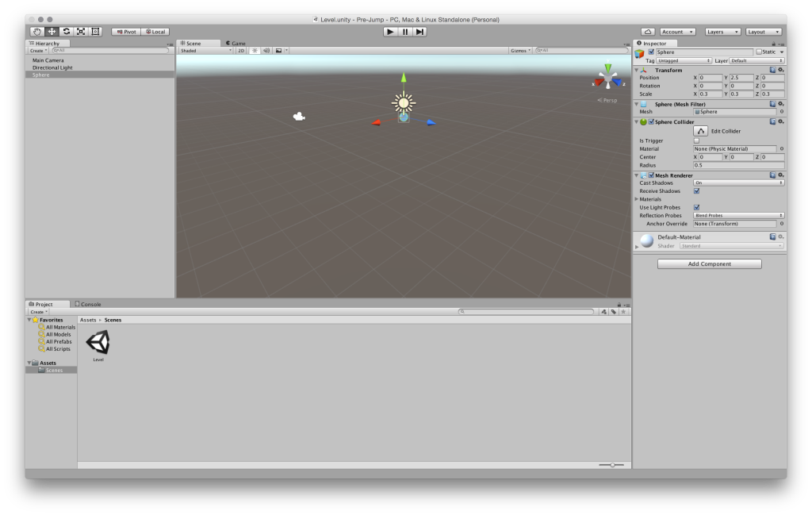Viewport: 812px width, 515px height.
Task: Select the Scale tool in the toolbar
Action: point(80,31)
